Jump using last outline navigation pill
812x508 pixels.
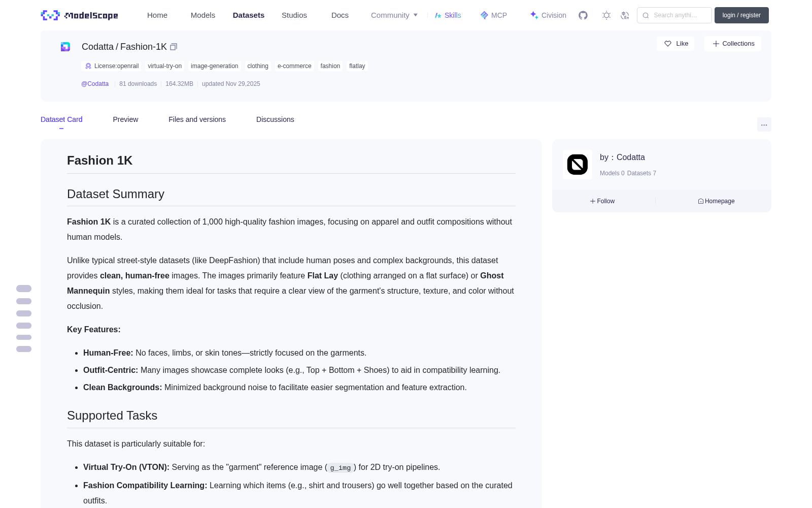pos(24,349)
